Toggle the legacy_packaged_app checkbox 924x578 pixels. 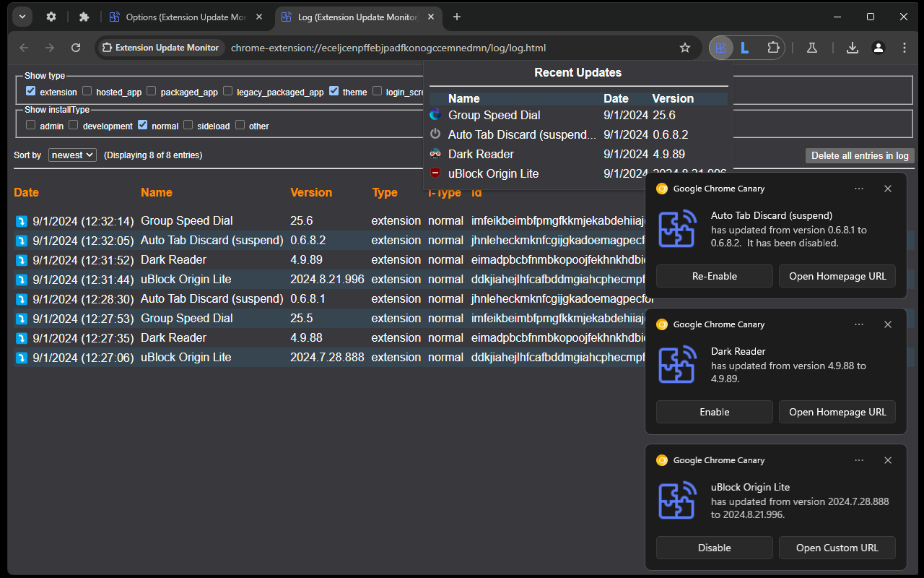pyautogui.click(x=228, y=91)
